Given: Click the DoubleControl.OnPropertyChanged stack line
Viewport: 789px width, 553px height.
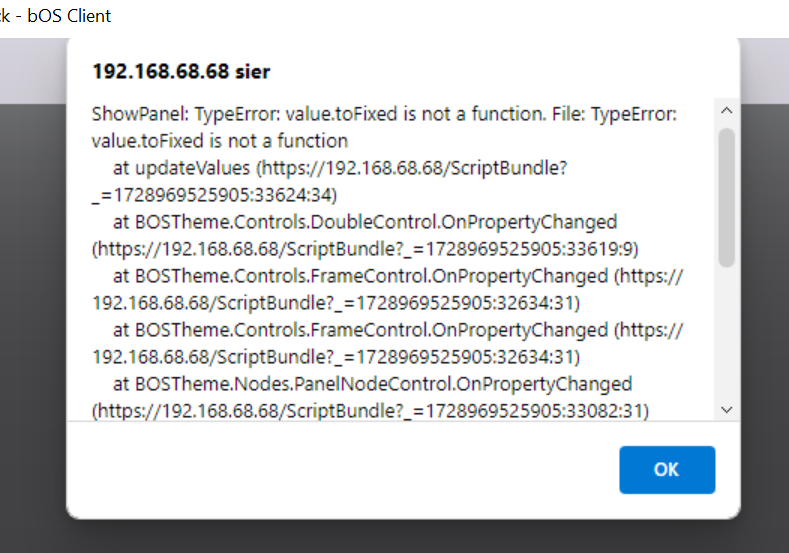Looking at the screenshot, I should point(364,222).
